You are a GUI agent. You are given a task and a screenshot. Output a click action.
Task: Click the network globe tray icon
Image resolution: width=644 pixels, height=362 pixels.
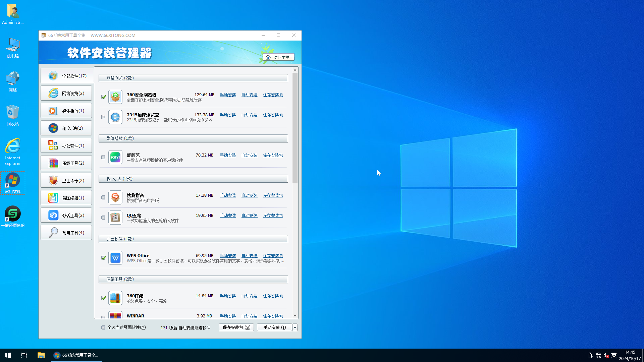[598, 355]
